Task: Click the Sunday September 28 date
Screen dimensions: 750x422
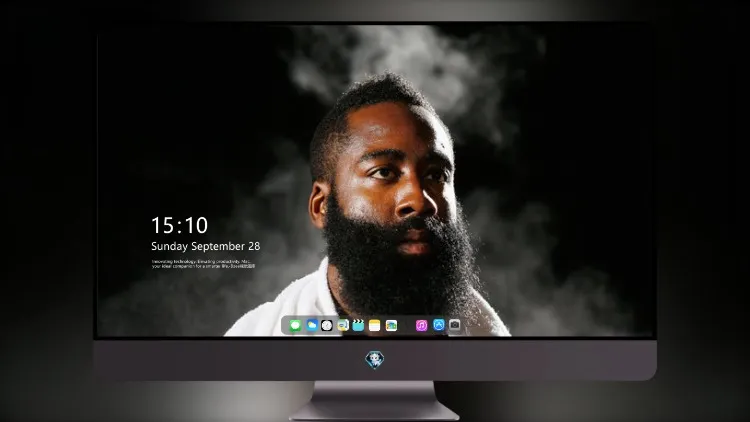Action: 206,246
